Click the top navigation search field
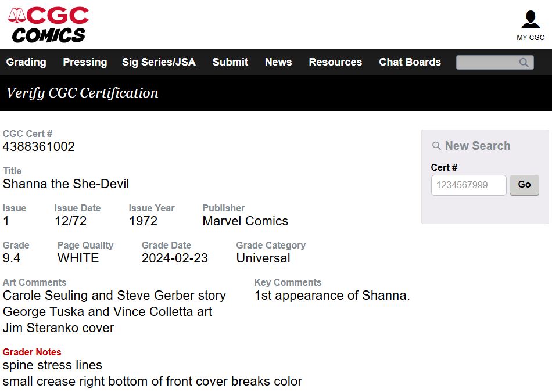This screenshot has width=552, height=392. tap(487, 63)
